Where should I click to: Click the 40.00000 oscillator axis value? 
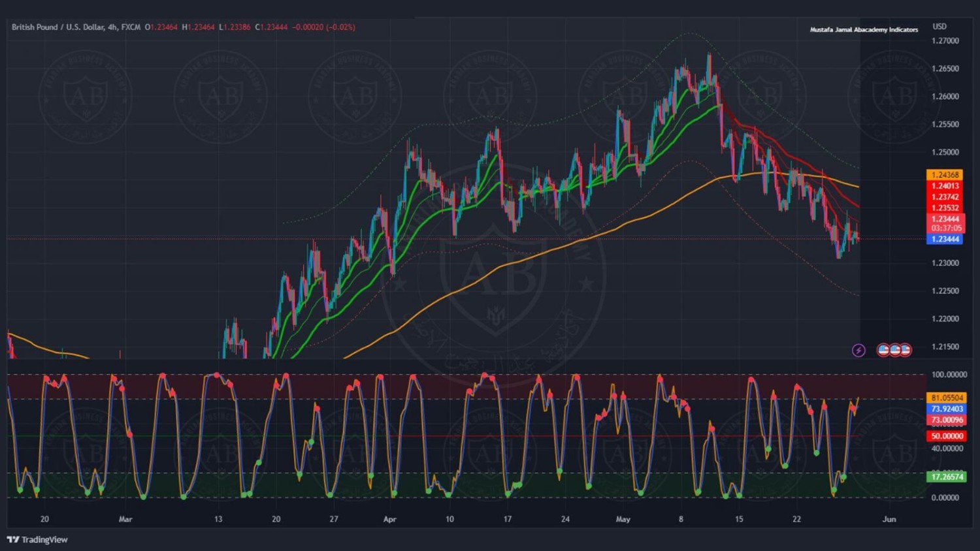click(947, 449)
